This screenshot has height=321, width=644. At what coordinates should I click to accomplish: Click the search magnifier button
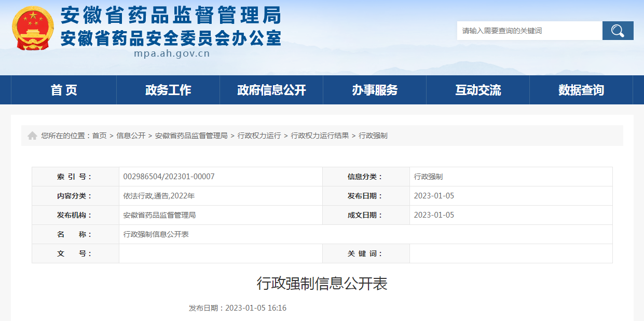coord(618,31)
